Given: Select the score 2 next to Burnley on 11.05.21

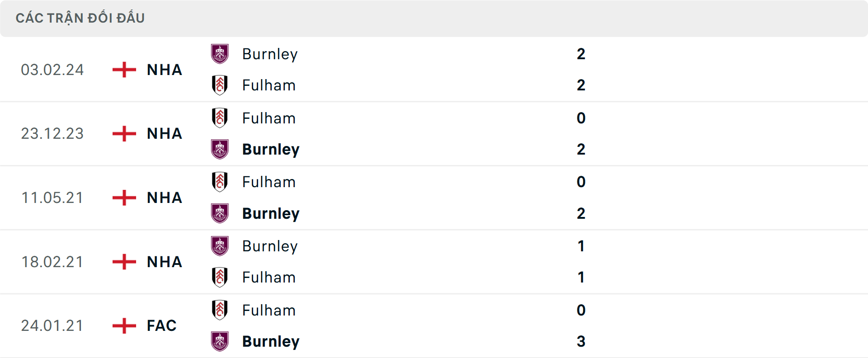Looking at the screenshot, I should [581, 213].
